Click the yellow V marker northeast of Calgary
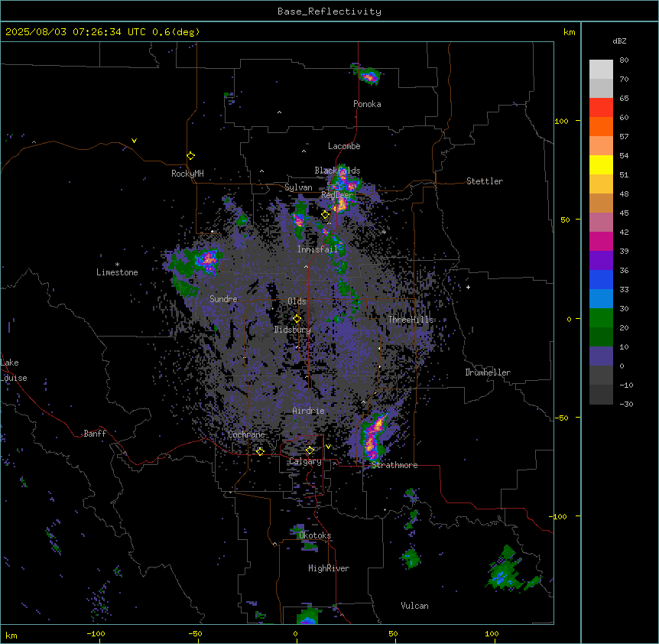Screen dimensions: 659x644 328,447
